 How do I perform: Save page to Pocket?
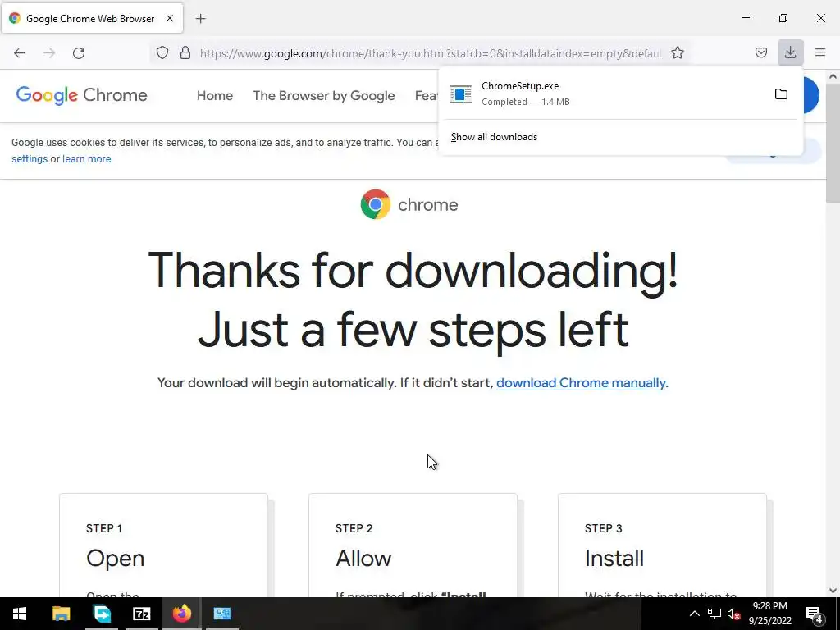(760, 52)
